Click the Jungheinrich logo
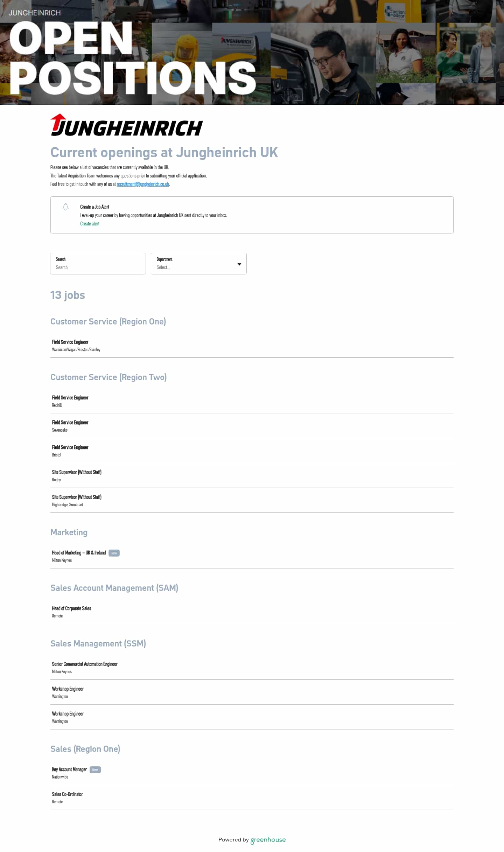 pos(126,125)
